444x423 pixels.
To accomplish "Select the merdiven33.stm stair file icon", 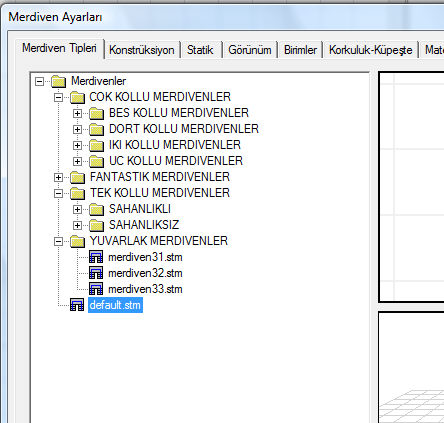I will tap(96, 289).
